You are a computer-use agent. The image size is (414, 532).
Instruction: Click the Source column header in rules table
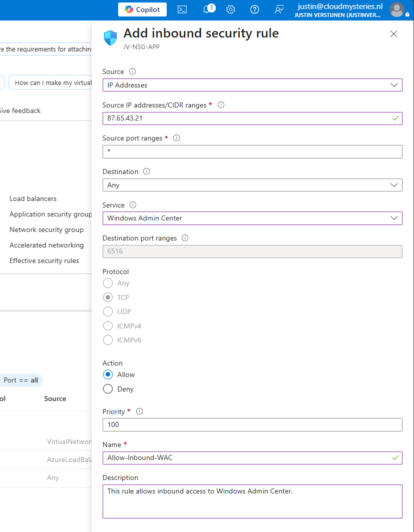tap(55, 398)
